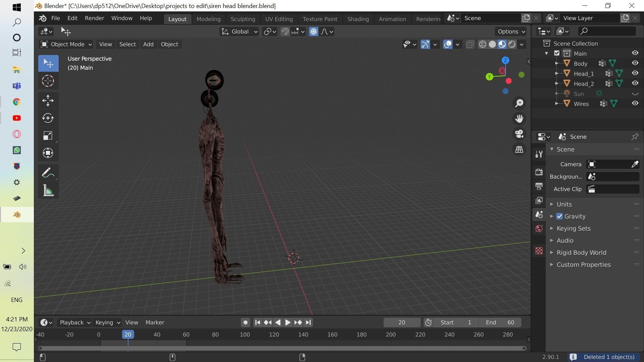The width and height of the screenshot is (644, 362).
Task: Activate the Transform tool
Action: (x=48, y=153)
